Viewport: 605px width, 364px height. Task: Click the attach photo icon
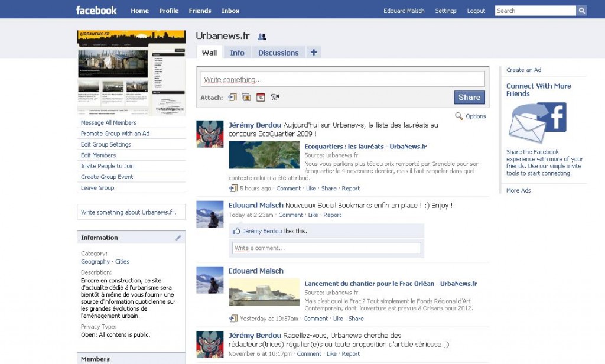tap(246, 97)
